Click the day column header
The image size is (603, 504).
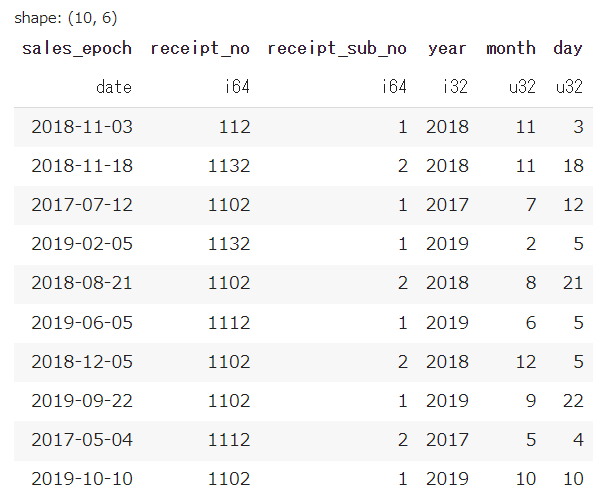pos(568,49)
